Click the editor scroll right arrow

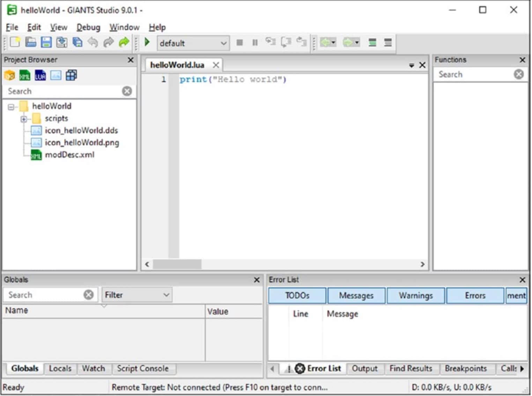pyautogui.click(x=423, y=265)
